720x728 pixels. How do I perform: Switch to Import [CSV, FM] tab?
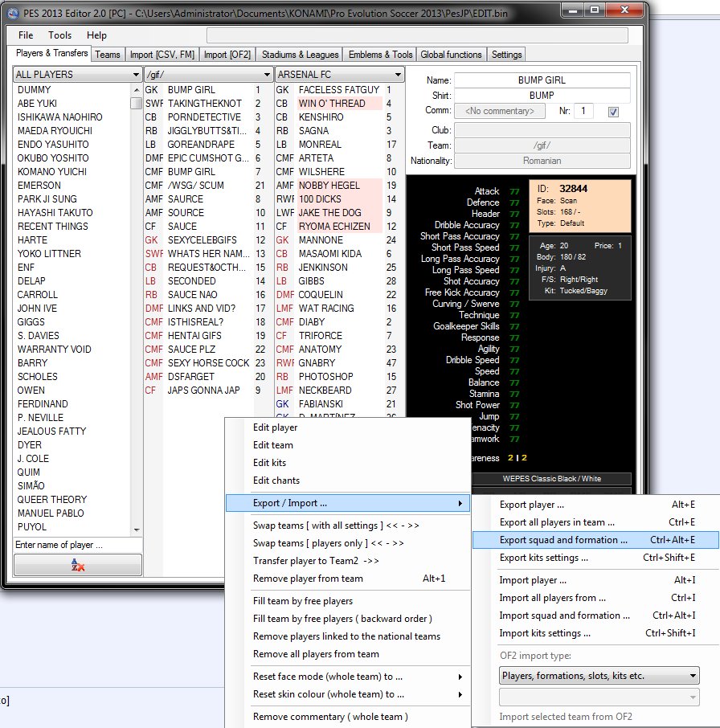(162, 55)
